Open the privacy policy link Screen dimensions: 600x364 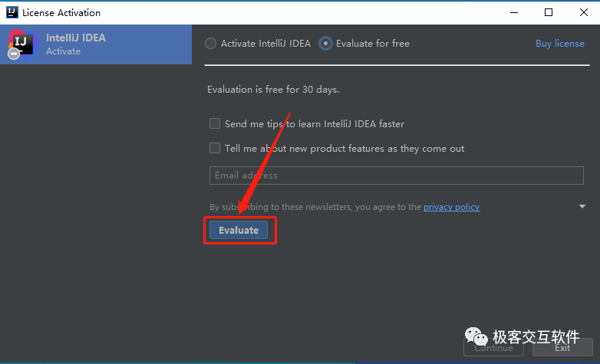coord(451,207)
